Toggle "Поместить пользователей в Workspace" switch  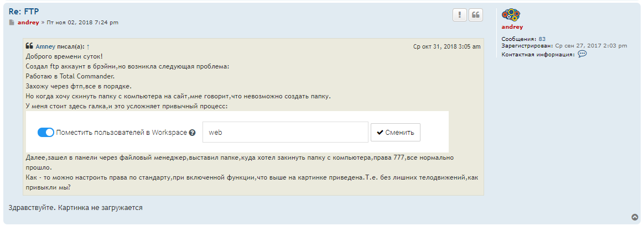pos(45,133)
